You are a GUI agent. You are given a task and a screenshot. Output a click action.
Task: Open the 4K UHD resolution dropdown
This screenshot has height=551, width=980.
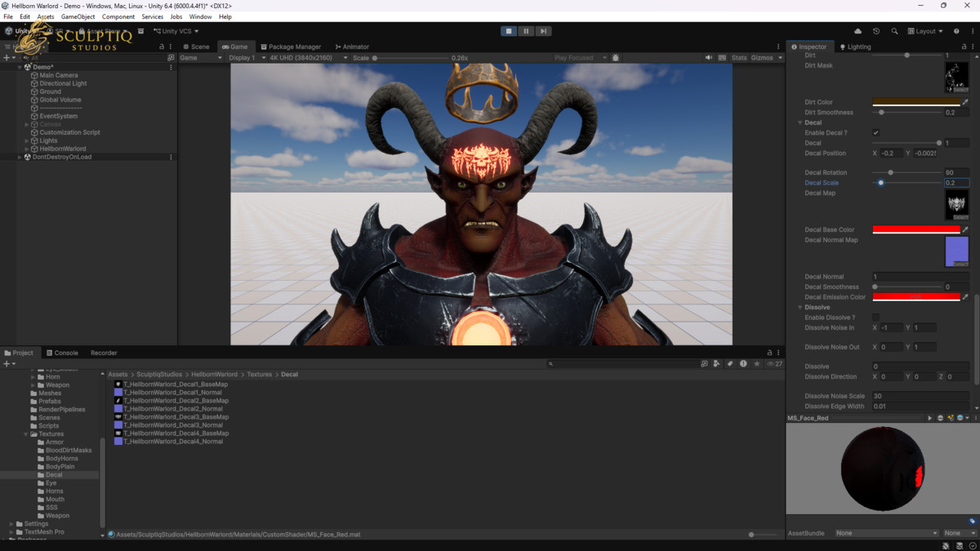(310, 58)
